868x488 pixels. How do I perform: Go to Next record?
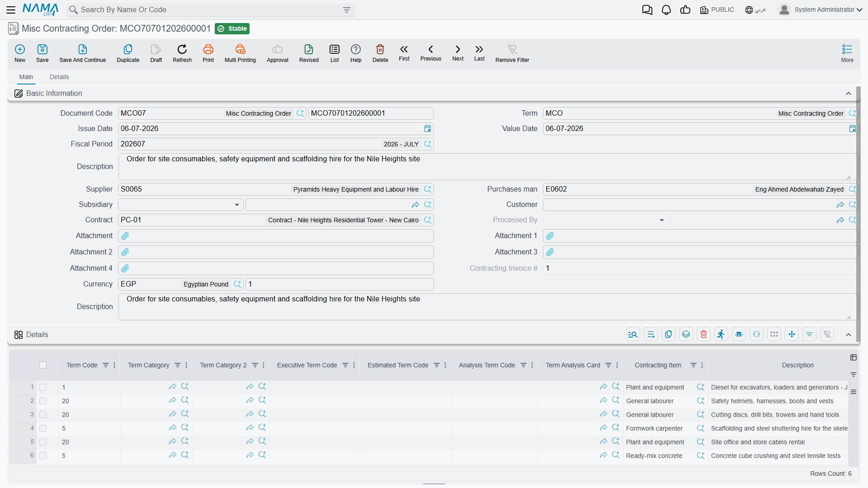point(458,52)
